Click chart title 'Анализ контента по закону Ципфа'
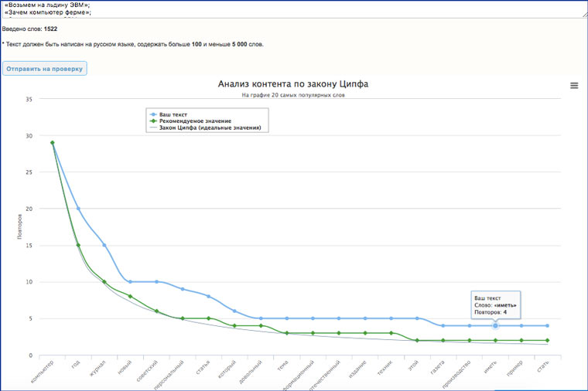 point(292,84)
